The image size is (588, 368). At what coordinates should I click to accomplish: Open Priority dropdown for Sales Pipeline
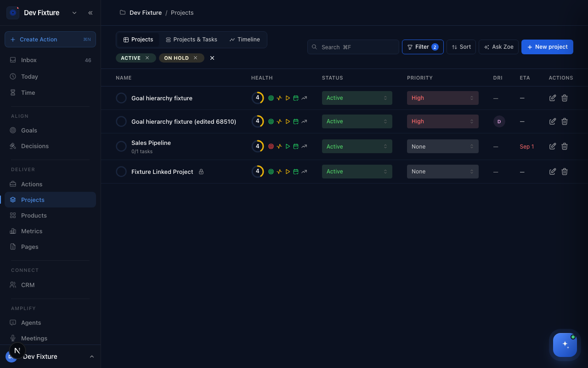[x=443, y=146]
